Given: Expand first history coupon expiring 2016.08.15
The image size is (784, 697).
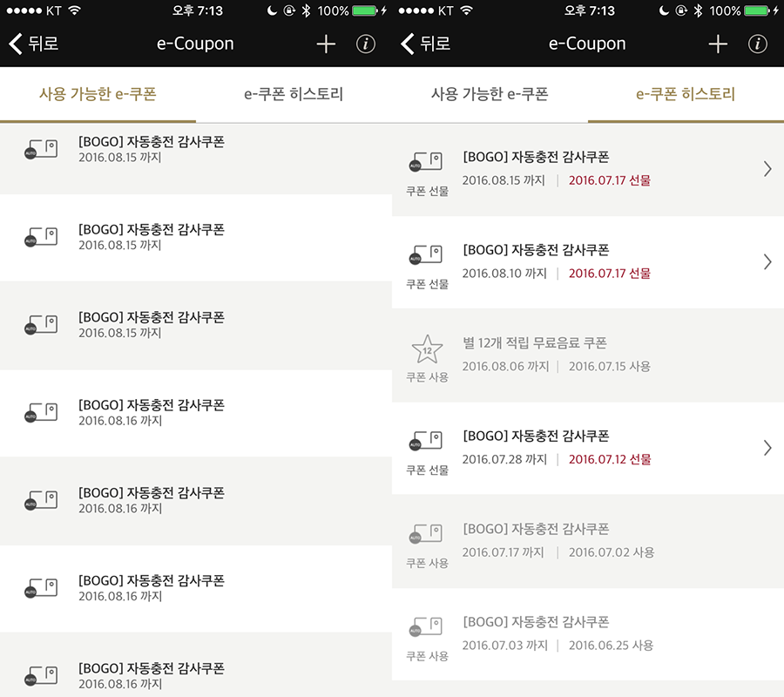Looking at the screenshot, I should [767, 169].
